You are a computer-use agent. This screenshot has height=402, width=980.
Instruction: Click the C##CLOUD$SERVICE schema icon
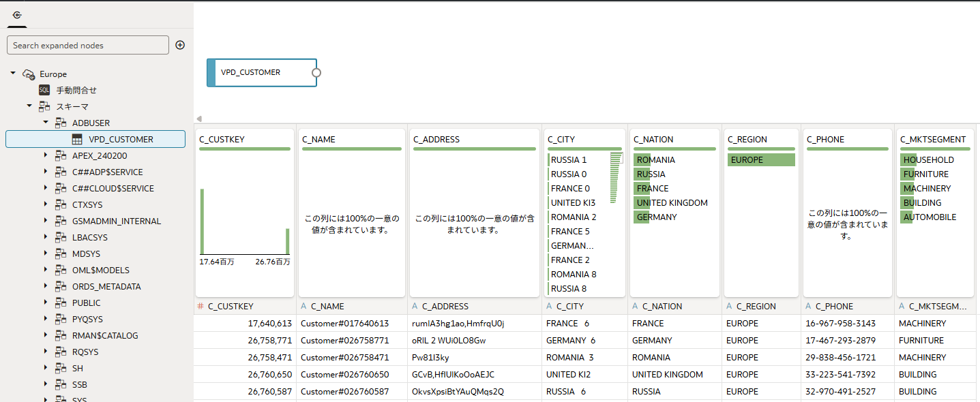click(61, 188)
